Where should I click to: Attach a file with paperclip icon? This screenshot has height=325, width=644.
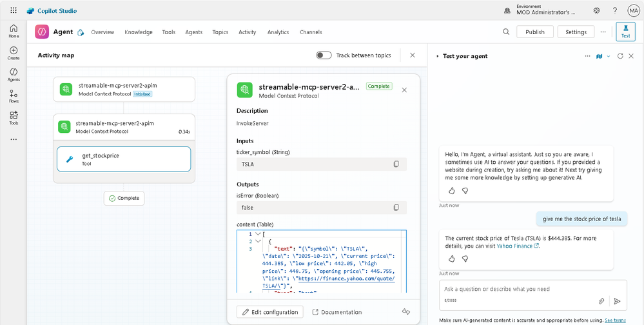[x=601, y=301]
